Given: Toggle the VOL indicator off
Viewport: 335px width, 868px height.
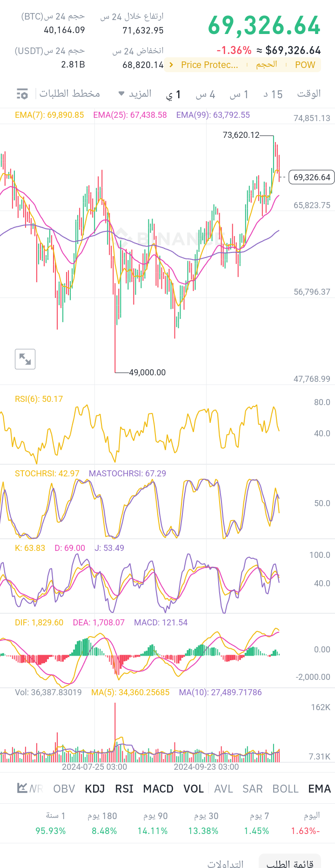Looking at the screenshot, I should click(194, 788).
